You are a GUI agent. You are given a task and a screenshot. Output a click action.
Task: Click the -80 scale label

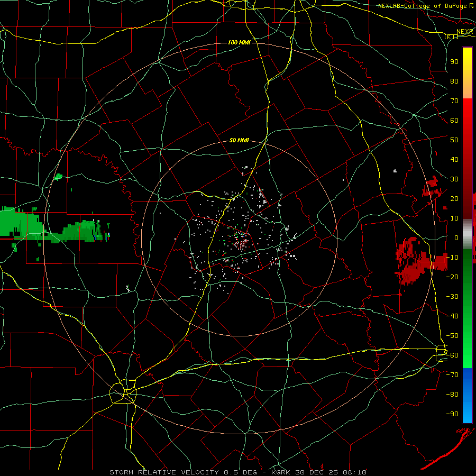click(x=453, y=395)
